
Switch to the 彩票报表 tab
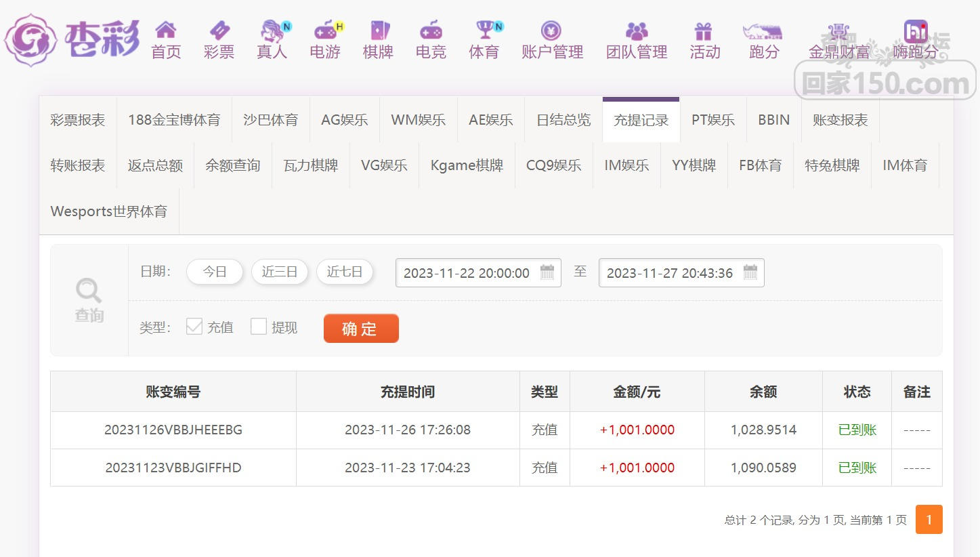point(78,120)
